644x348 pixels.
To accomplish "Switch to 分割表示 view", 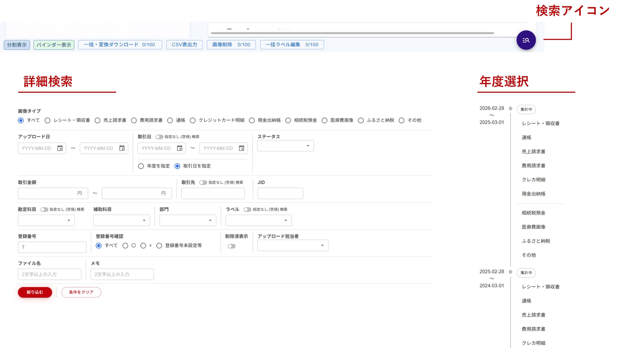I will (17, 45).
